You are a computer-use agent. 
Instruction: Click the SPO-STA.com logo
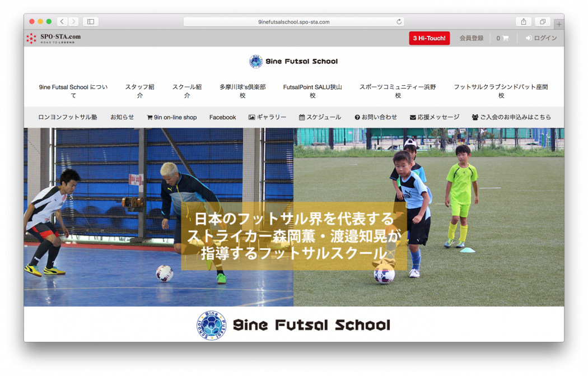(54, 38)
